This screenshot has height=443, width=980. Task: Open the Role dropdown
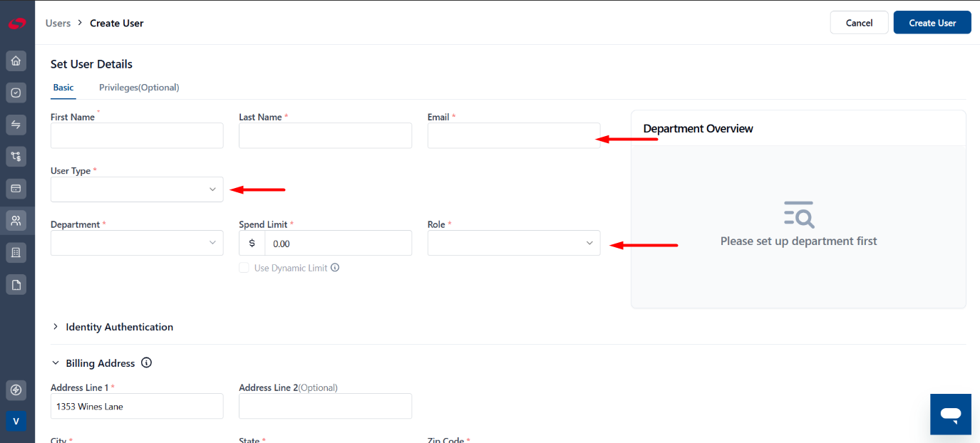514,243
